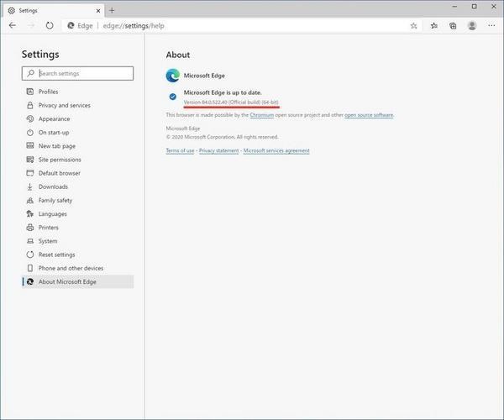The width and height of the screenshot is (504, 420).
Task: Click the System computer icon
Action: 30,241
